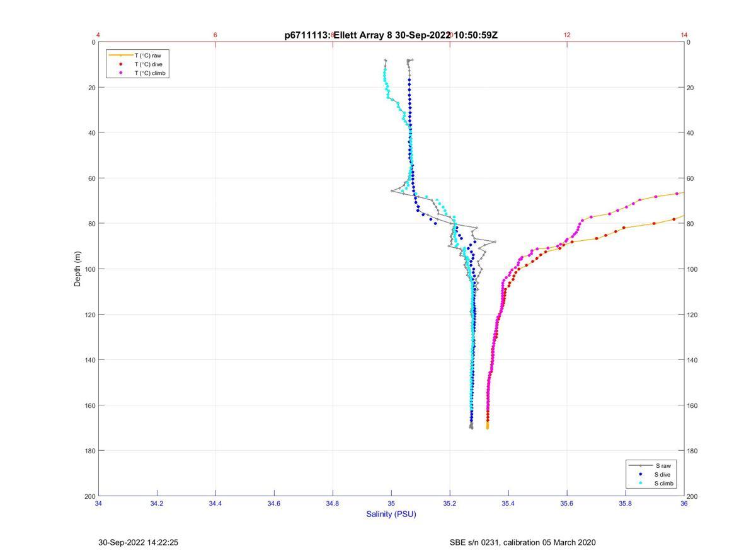Click the cyan dot marker in the S climb legend
The height and width of the screenshot is (558, 756).
click(640, 484)
